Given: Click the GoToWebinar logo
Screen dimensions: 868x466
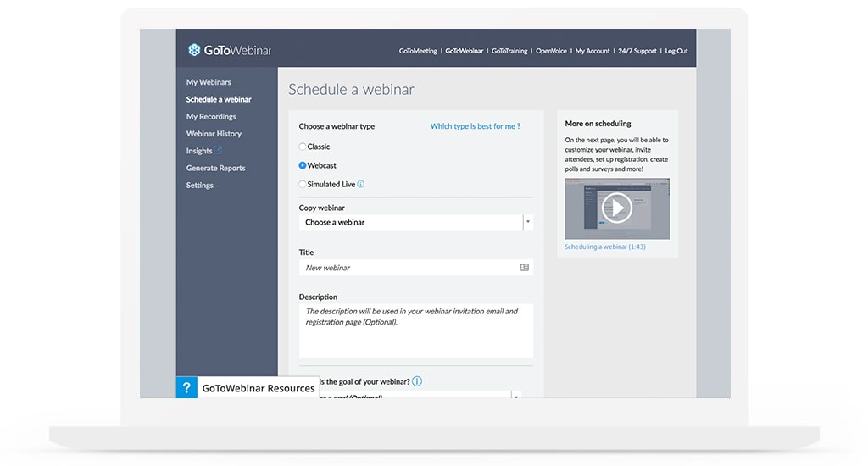Looking at the screenshot, I should 229,50.
